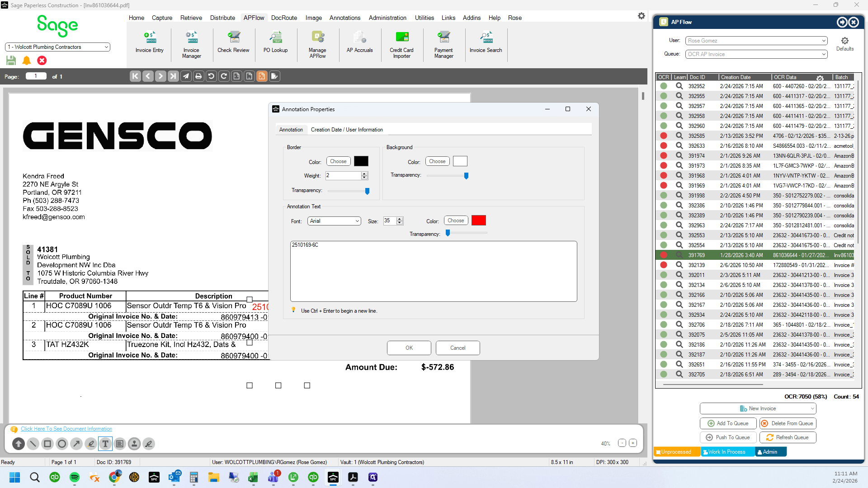Click Refresh Queue

click(788, 437)
